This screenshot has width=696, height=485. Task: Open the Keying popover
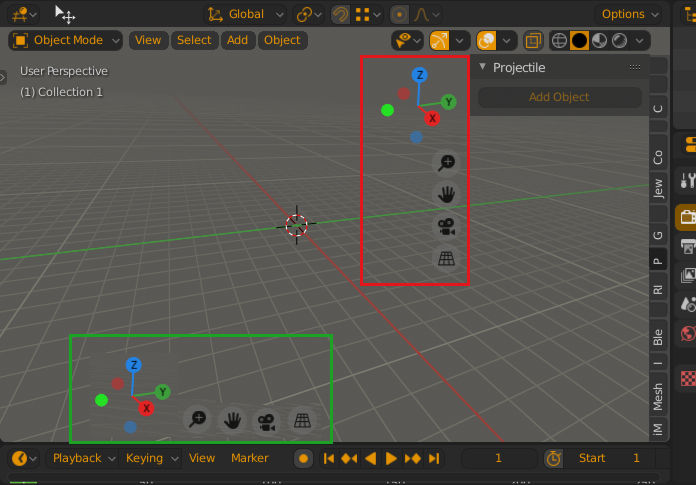tap(152, 458)
